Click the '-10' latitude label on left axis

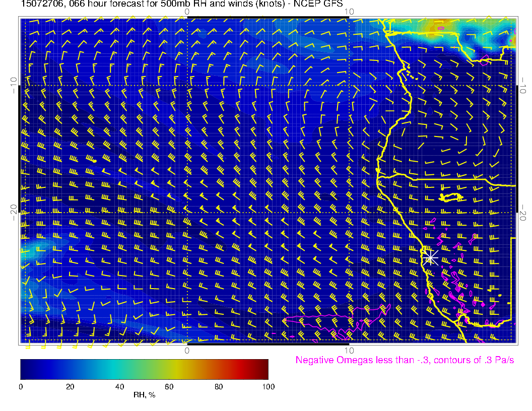[x=14, y=86]
